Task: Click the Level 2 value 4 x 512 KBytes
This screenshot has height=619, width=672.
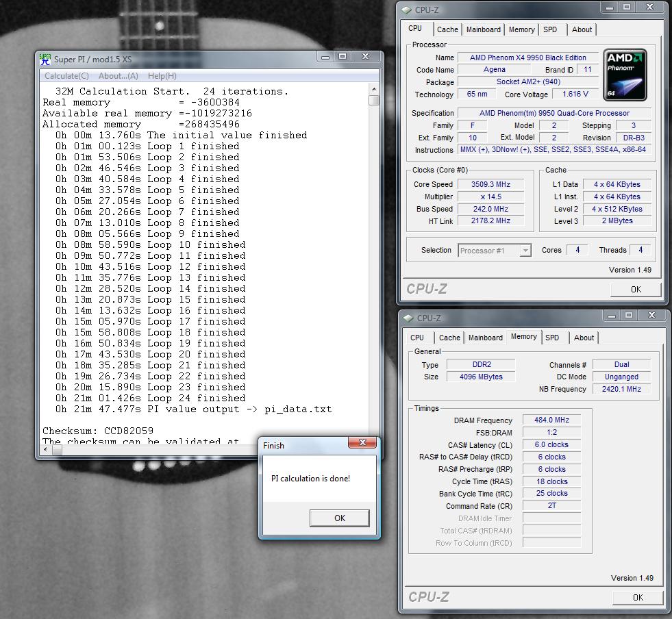Action: [x=617, y=209]
